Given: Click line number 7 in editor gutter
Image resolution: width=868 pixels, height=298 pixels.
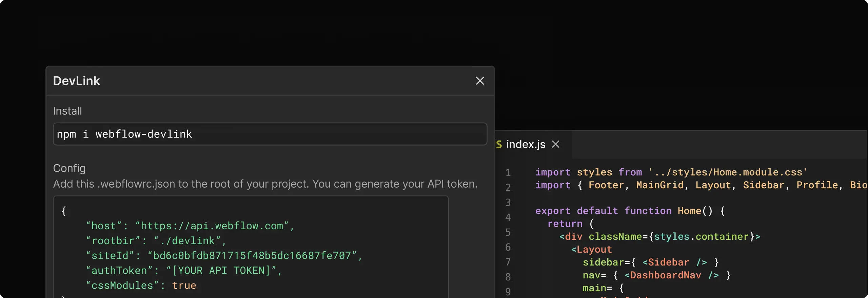Looking at the screenshot, I should (508, 262).
